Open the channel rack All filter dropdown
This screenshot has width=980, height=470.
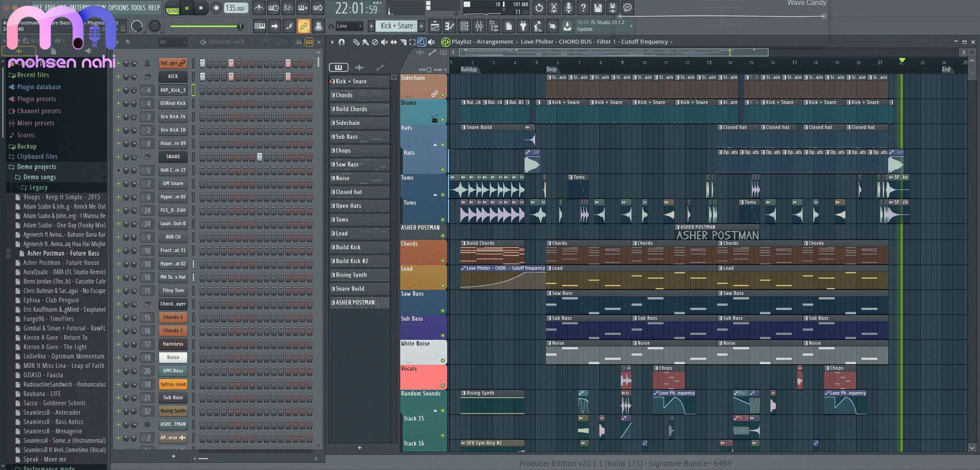[x=172, y=42]
